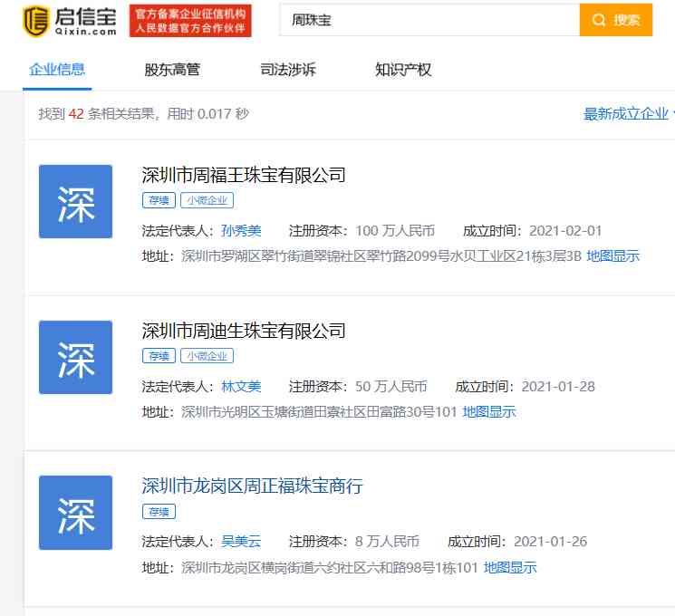Show map for the 田富路30号 address

(489, 412)
